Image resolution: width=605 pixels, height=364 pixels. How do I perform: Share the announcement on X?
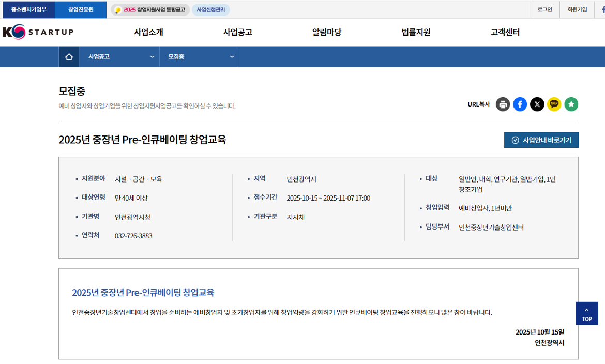[x=537, y=104]
